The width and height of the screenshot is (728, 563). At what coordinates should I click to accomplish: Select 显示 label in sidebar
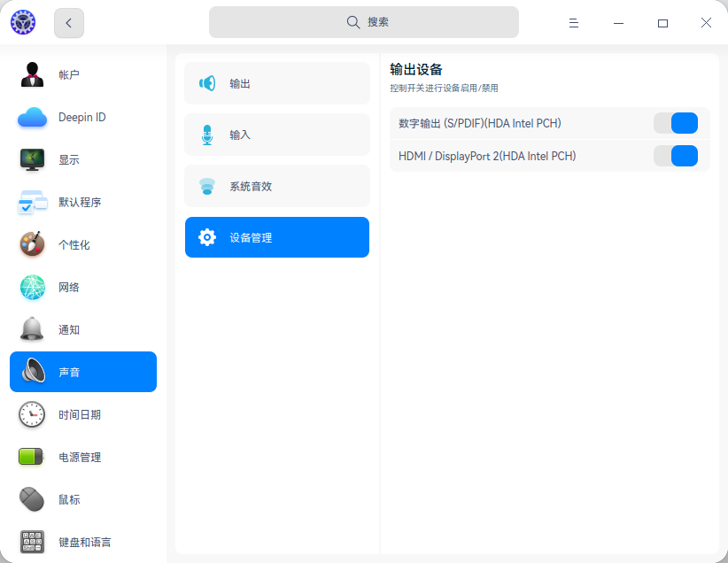point(69,159)
